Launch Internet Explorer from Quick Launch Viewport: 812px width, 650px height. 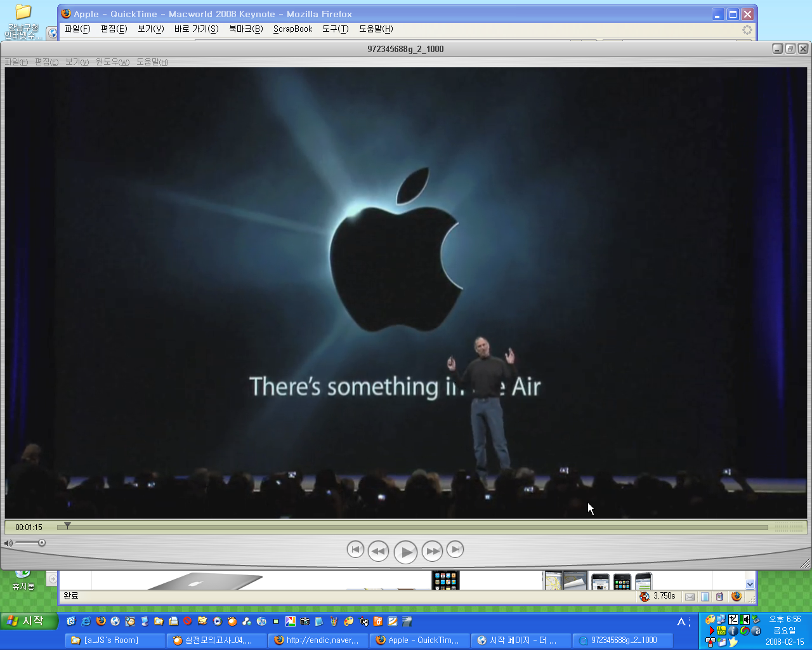(86, 621)
